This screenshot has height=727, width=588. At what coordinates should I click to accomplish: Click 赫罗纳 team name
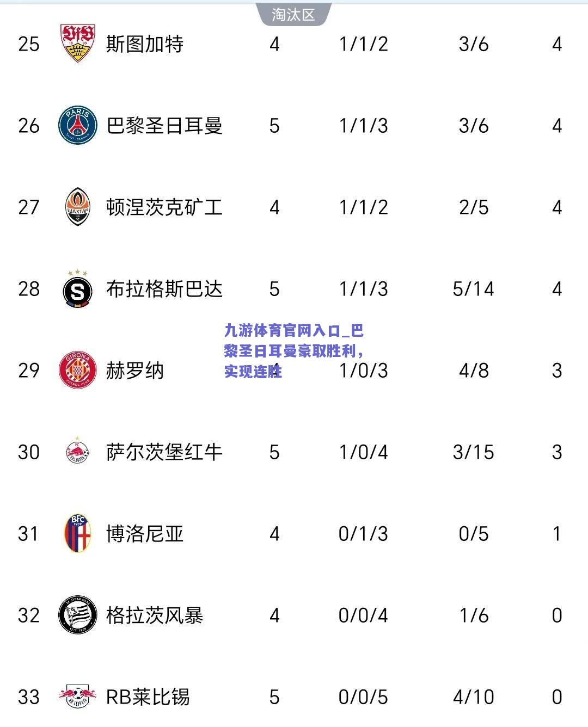click(134, 371)
